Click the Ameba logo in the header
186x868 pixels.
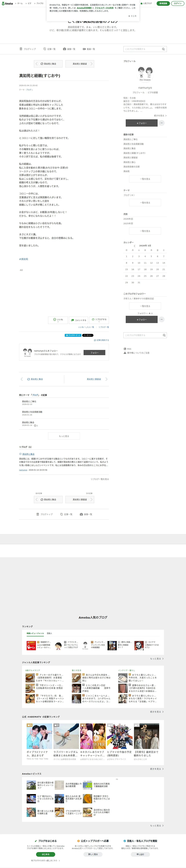[7, 3]
